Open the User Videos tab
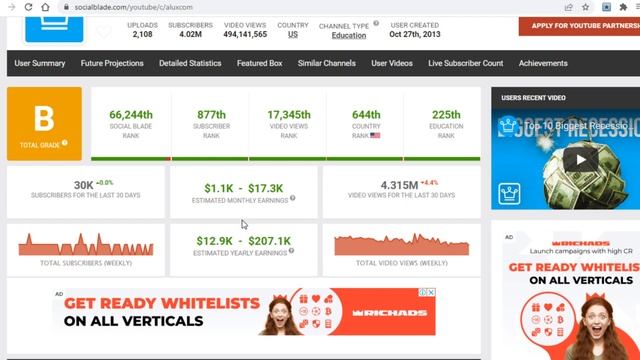Image resolution: width=640 pixels, height=360 pixels. pyautogui.click(x=392, y=63)
